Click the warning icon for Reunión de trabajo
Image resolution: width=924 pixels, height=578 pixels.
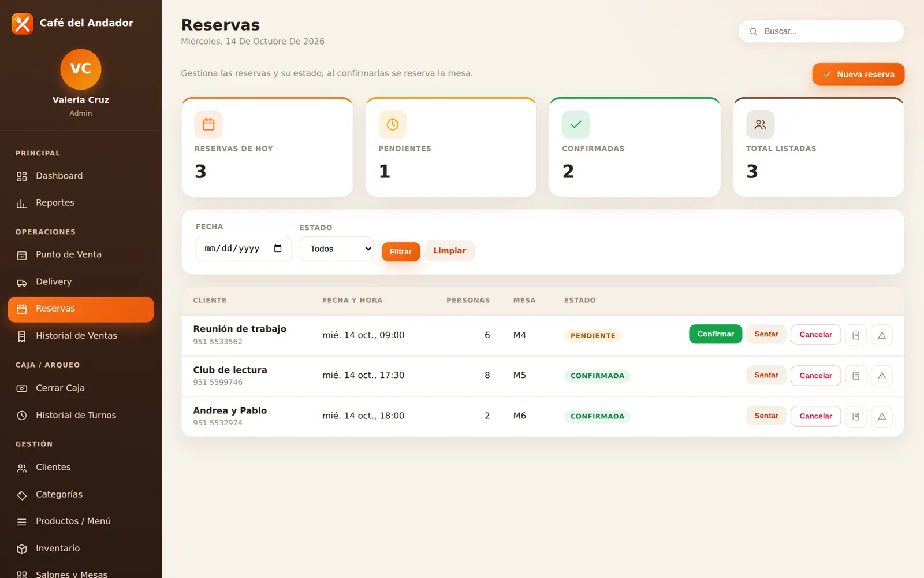882,335
